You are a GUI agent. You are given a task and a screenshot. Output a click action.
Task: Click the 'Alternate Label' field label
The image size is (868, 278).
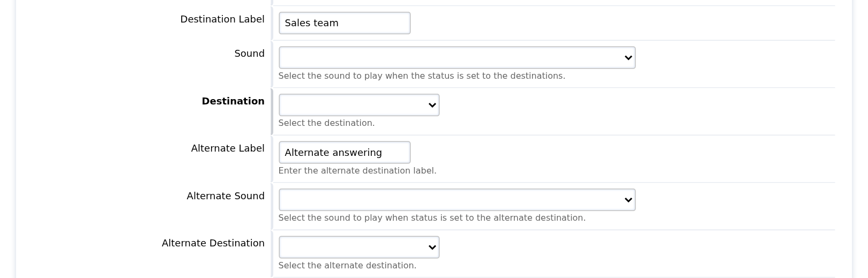pos(228,148)
